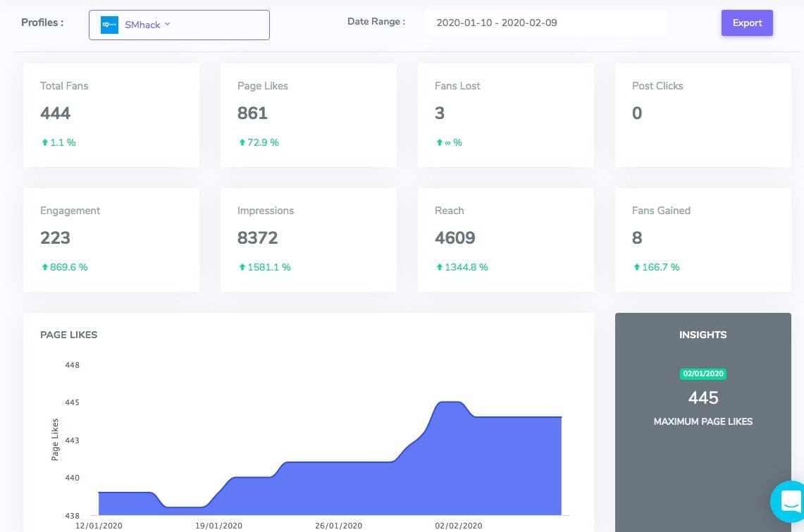Image resolution: width=804 pixels, height=532 pixels.
Task: Click the up arrow beside 1344.8 %
Action: click(439, 267)
